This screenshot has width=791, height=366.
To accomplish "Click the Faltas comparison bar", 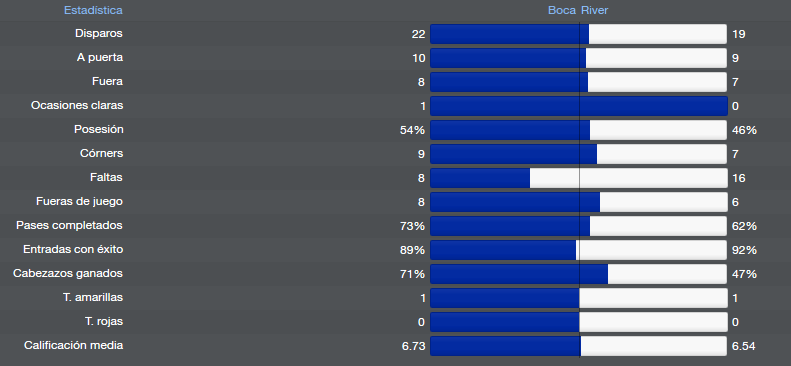I will [579, 178].
